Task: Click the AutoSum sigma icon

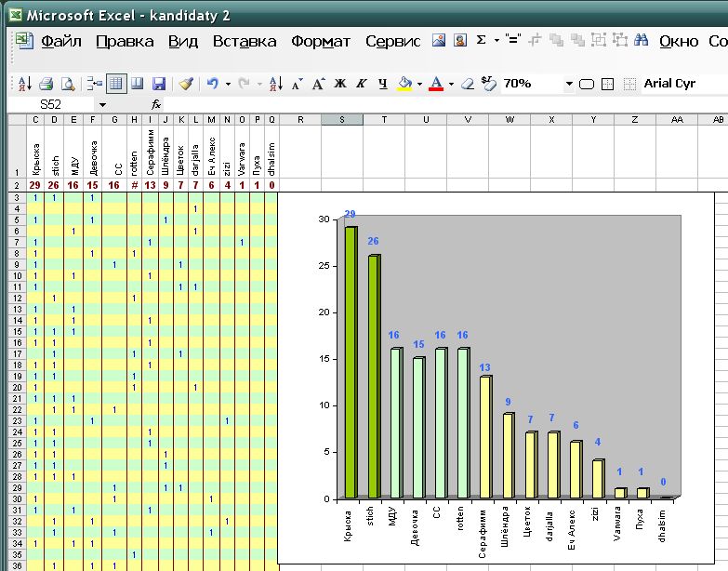Action: click(x=482, y=41)
